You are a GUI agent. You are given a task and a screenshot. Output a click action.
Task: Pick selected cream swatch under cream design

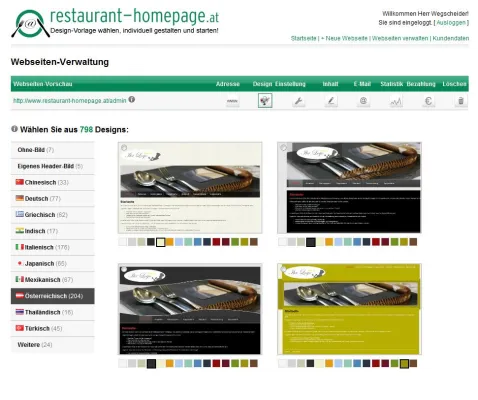161,242
